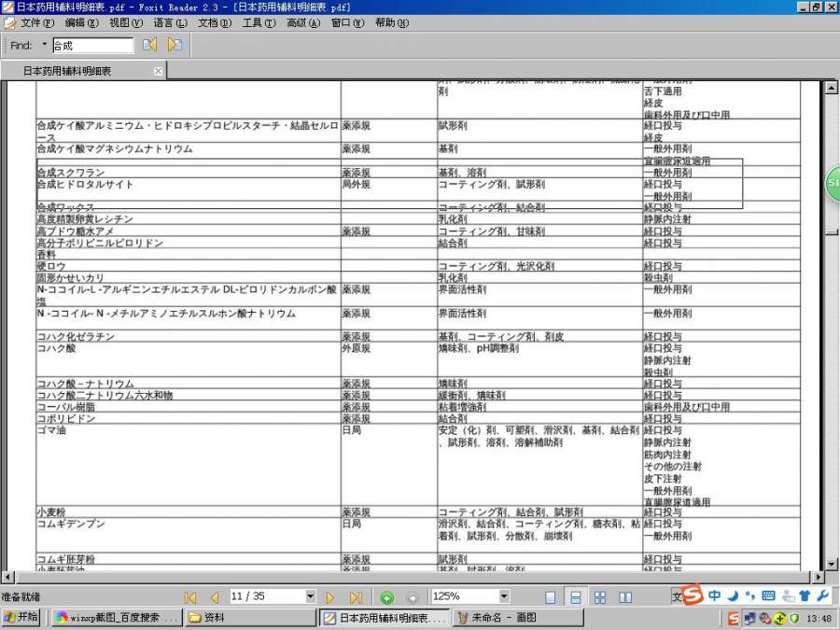Switch to winxp截图_百度搜索 taskbar window
The height and width of the screenshot is (630, 840).
tap(117, 618)
